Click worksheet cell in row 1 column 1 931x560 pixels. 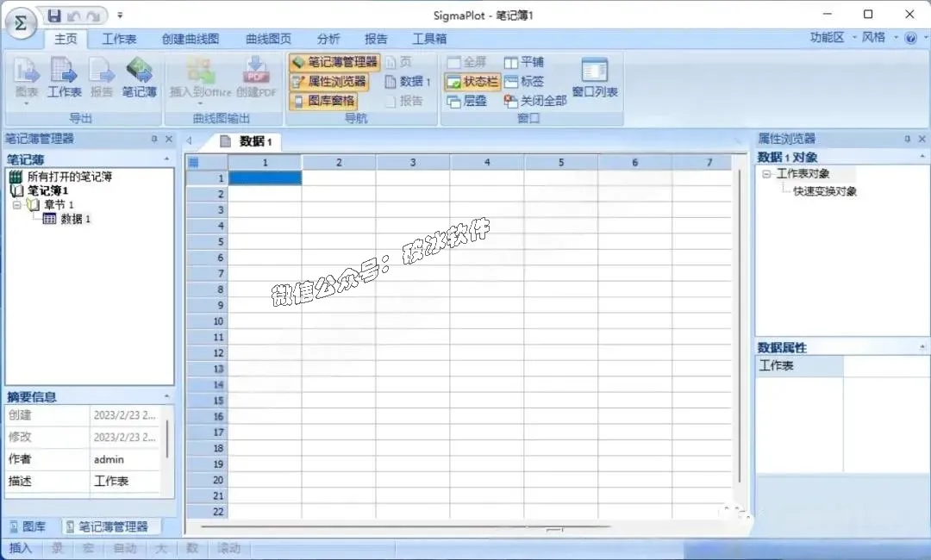265,178
